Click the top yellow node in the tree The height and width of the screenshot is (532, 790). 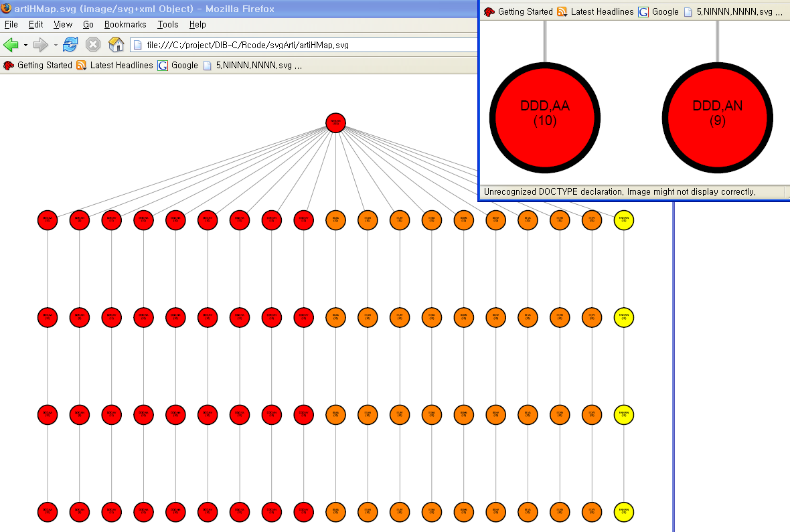623,219
